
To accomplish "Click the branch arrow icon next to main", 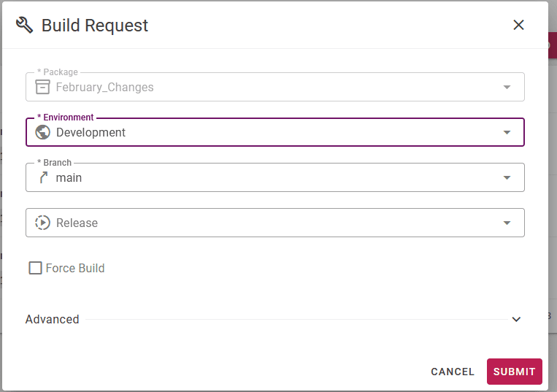I will coord(43,177).
